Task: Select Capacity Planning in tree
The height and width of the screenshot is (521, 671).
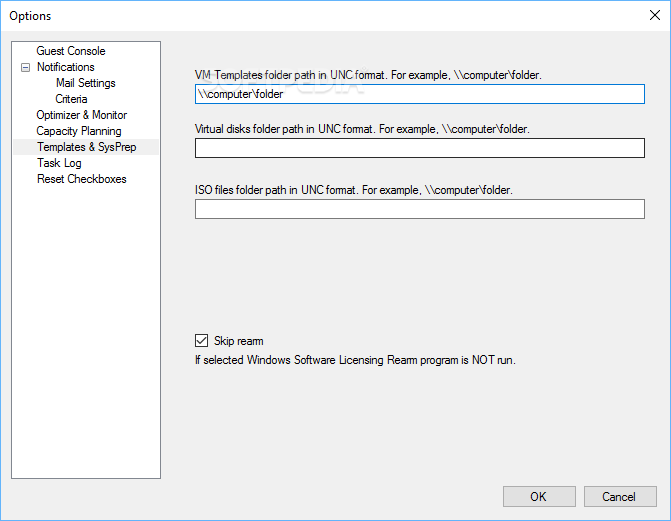Action: (x=79, y=131)
